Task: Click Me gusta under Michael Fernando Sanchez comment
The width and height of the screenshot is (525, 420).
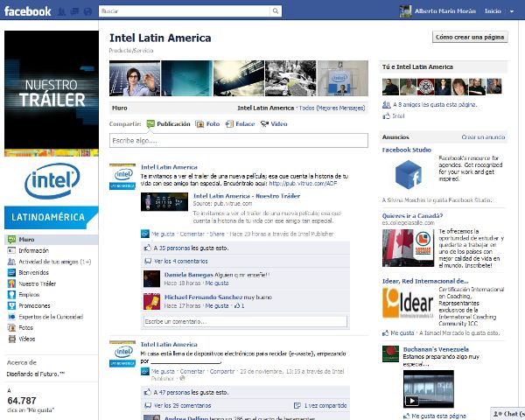Action: point(217,305)
